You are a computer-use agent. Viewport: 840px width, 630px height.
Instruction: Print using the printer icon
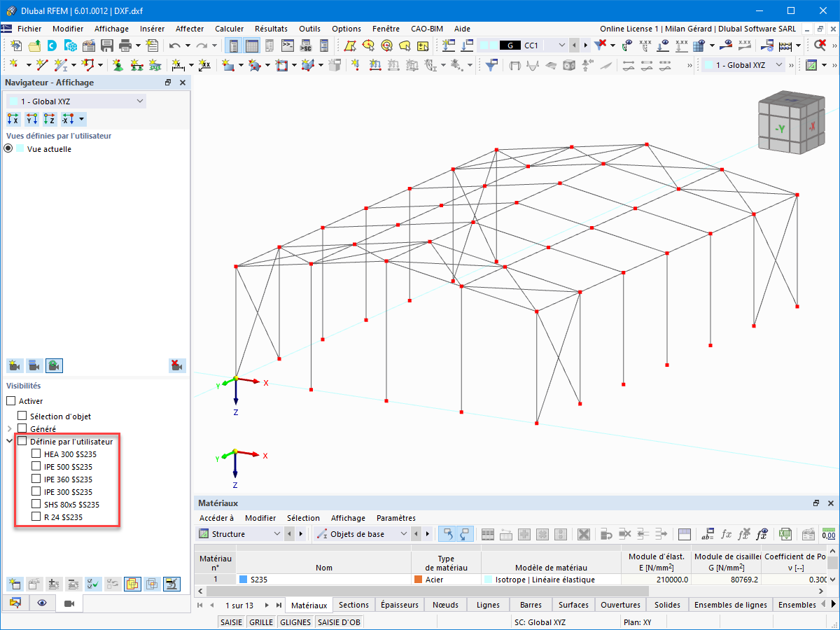point(125,45)
